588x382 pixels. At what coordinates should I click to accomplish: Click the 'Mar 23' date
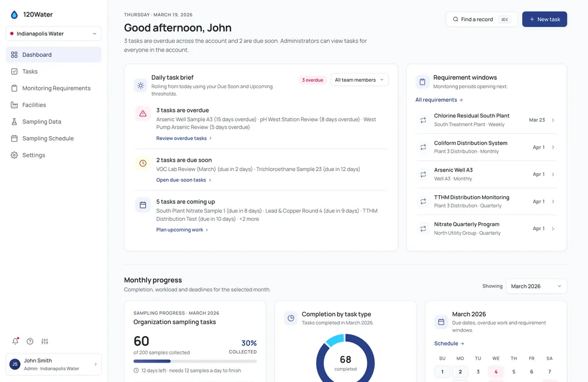[537, 120]
